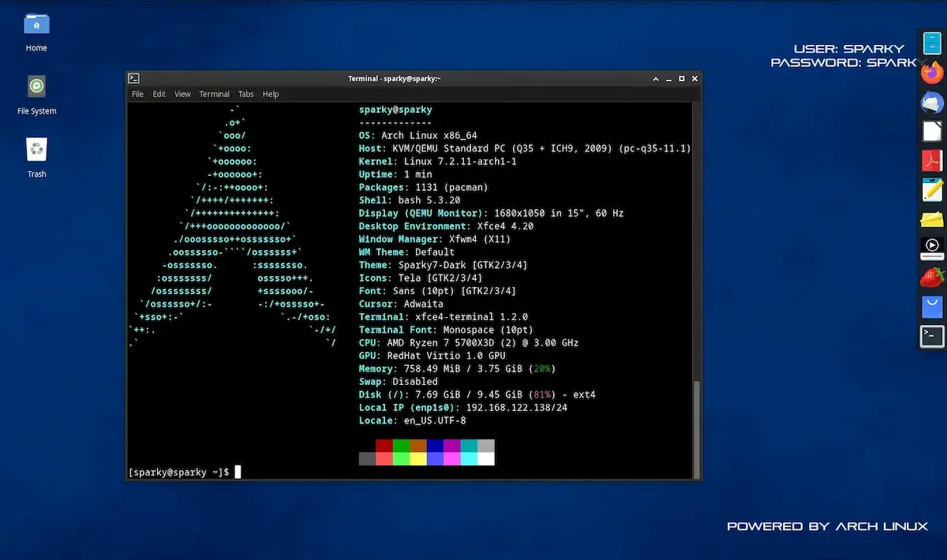Open the Edit menu
This screenshot has height=560, width=947.
click(x=159, y=94)
